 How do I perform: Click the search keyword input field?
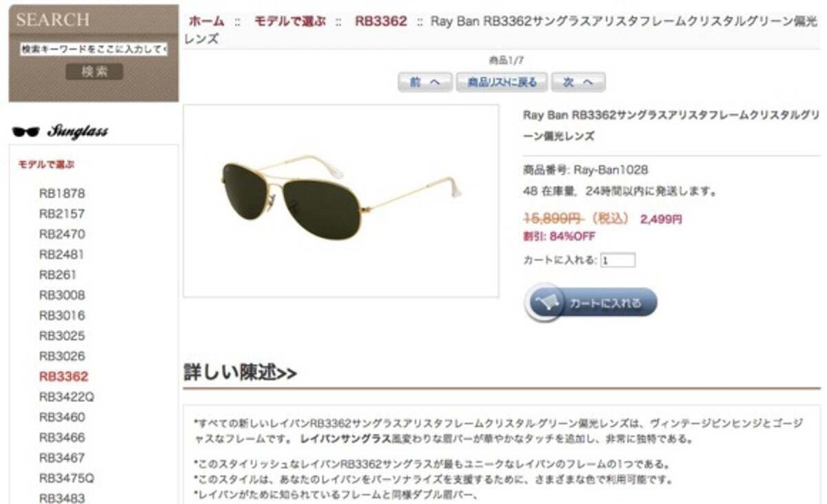[x=94, y=50]
